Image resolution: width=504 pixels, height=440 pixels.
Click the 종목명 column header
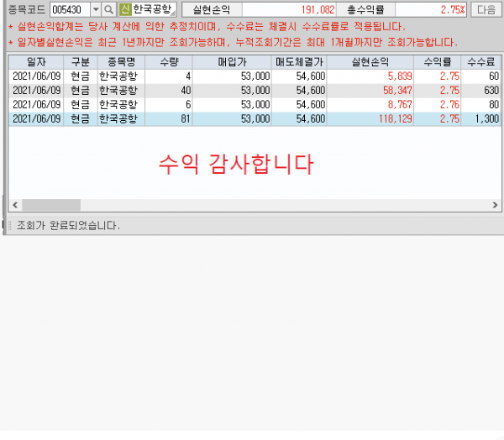point(121,61)
